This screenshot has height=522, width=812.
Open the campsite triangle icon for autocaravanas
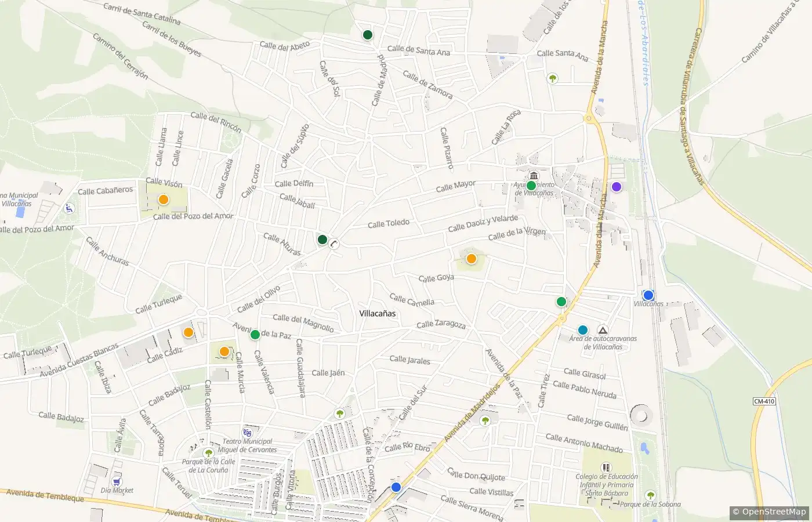click(603, 329)
